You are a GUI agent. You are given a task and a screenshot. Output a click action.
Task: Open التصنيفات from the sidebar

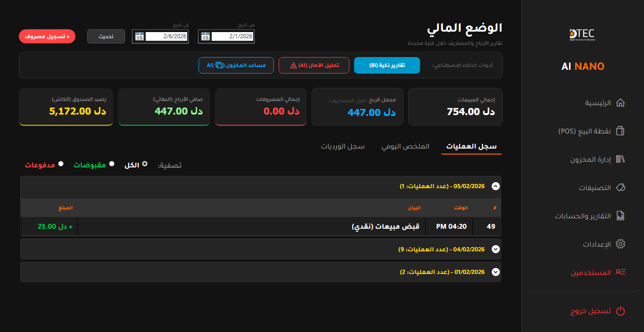(x=619, y=187)
